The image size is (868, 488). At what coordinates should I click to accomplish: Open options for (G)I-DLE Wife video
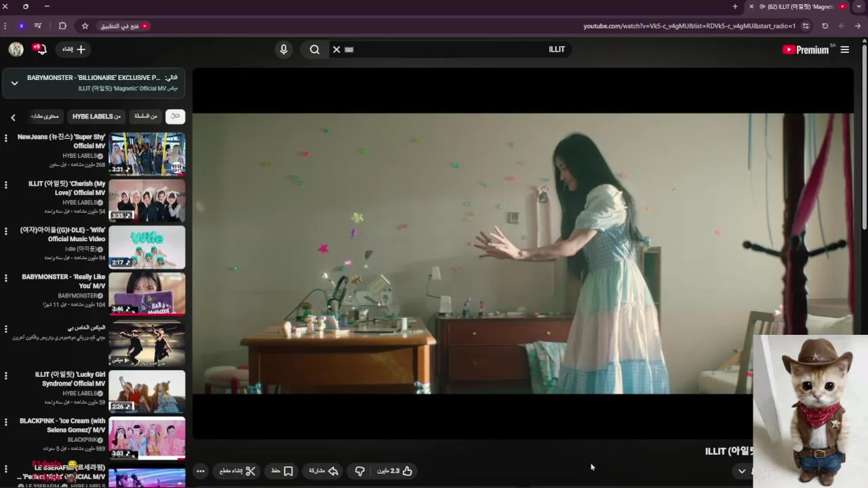point(6,232)
